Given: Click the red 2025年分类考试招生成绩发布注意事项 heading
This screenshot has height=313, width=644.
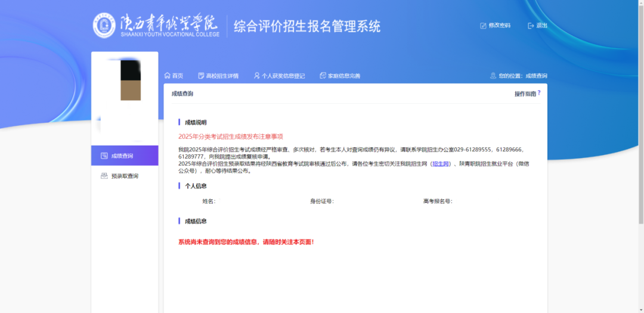Looking at the screenshot, I should (x=231, y=137).
